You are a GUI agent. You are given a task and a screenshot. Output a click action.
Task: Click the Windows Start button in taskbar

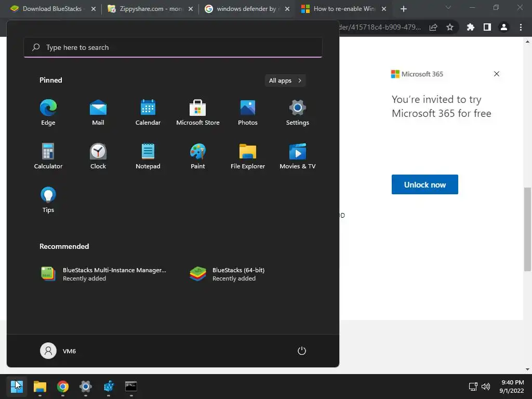[x=17, y=387]
